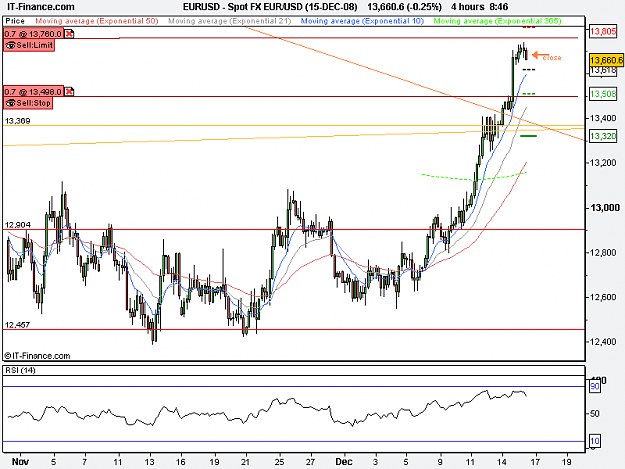Select Moving average (Exponential 10) legend

[362, 21]
